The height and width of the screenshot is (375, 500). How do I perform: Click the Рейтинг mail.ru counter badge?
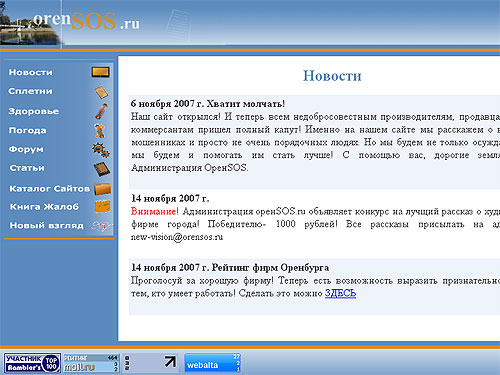pyautogui.click(x=91, y=363)
